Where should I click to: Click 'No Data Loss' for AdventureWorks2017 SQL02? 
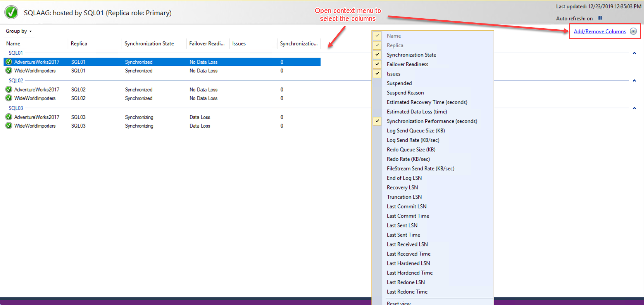click(x=203, y=90)
